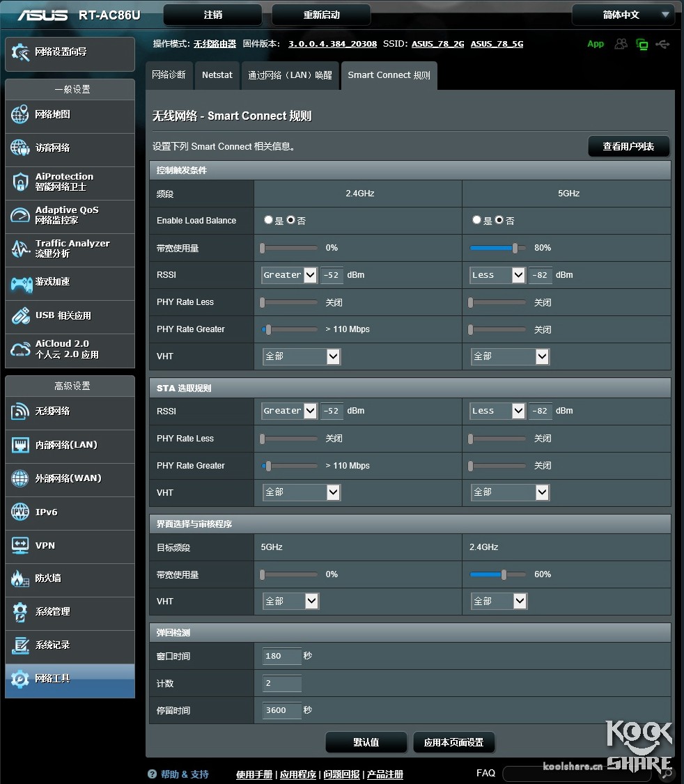This screenshot has height=784, width=684.
Task: Click the 应用本页面设置 apply button
Action: [453, 742]
